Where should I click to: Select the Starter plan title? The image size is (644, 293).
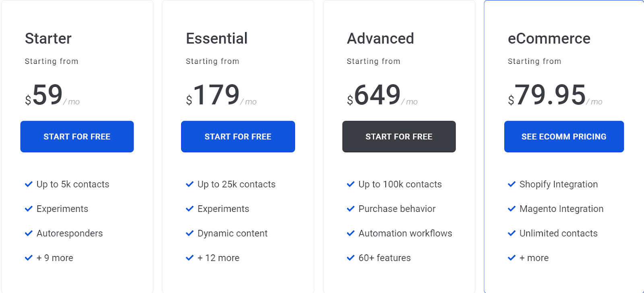48,39
